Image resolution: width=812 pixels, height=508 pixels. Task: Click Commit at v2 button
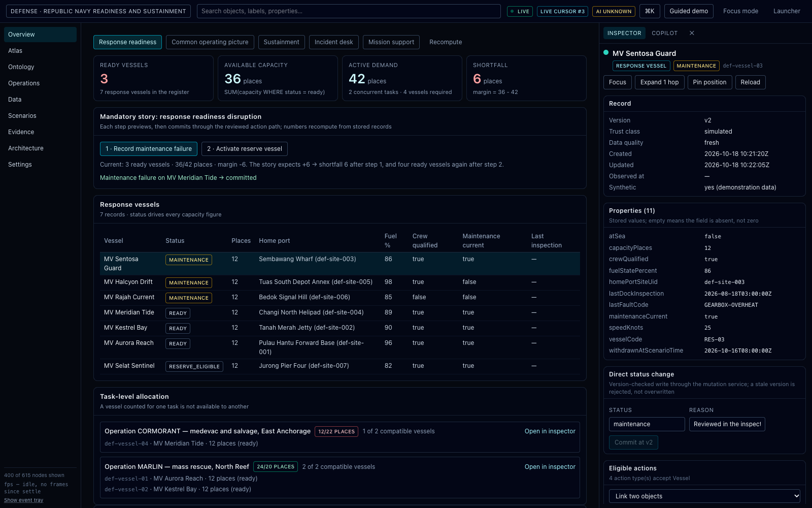(x=633, y=442)
